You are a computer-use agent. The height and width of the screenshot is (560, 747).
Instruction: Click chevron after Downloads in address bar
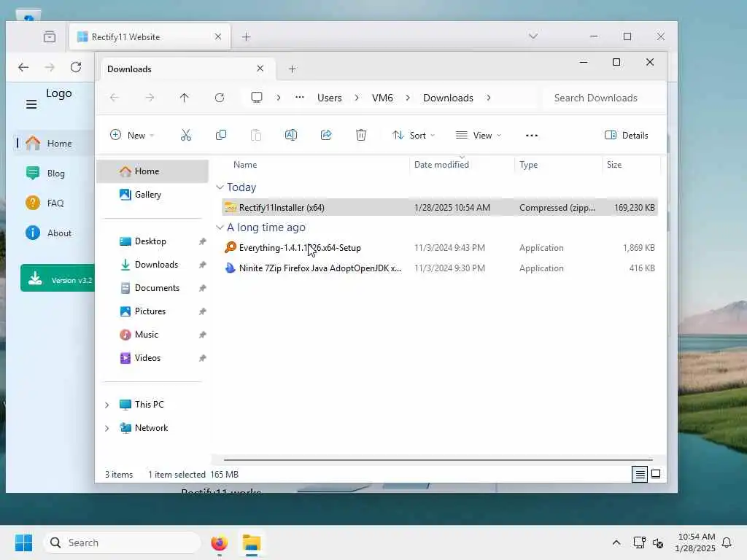[x=489, y=98]
